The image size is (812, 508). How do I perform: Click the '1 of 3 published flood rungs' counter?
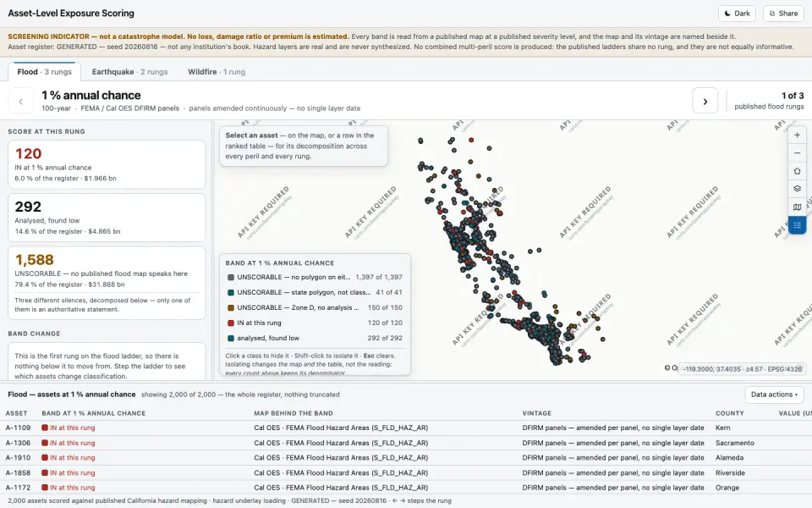coord(769,101)
